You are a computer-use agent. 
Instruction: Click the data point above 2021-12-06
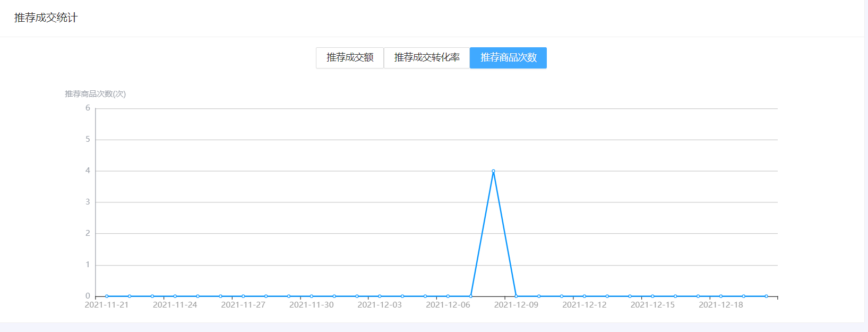[448, 296]
